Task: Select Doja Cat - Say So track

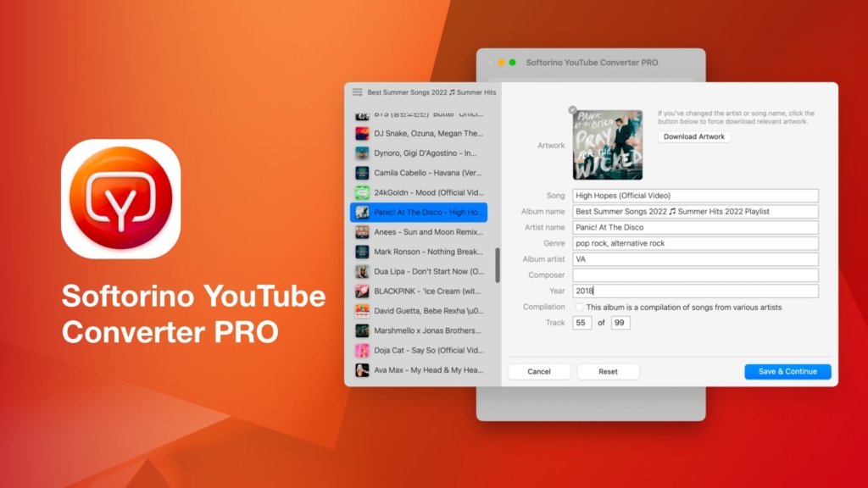Action: coord(419,350)
